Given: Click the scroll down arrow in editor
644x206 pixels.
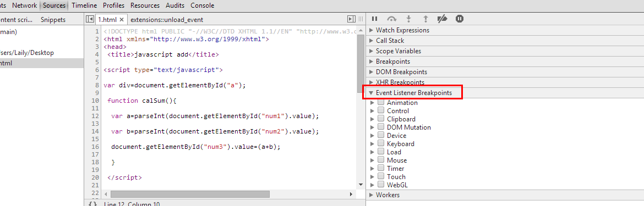Looking at the screenshot, I should tap(361, 185).
